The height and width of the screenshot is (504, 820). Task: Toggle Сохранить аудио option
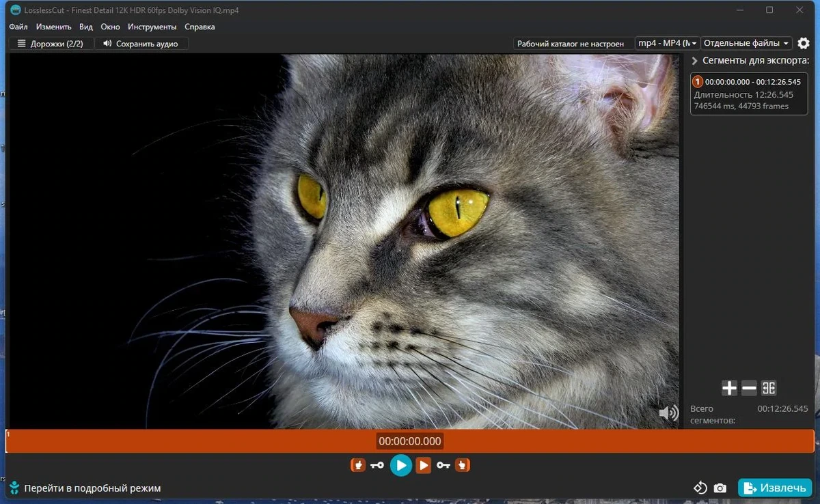(141, 43)
